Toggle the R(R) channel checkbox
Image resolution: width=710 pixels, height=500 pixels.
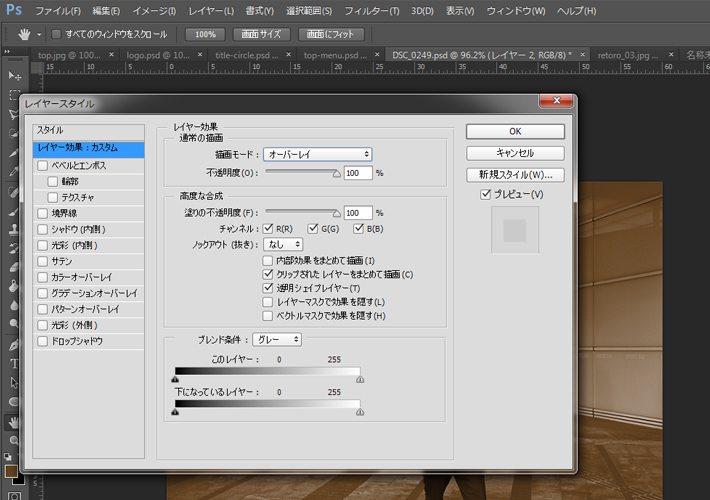pos(268,229)
